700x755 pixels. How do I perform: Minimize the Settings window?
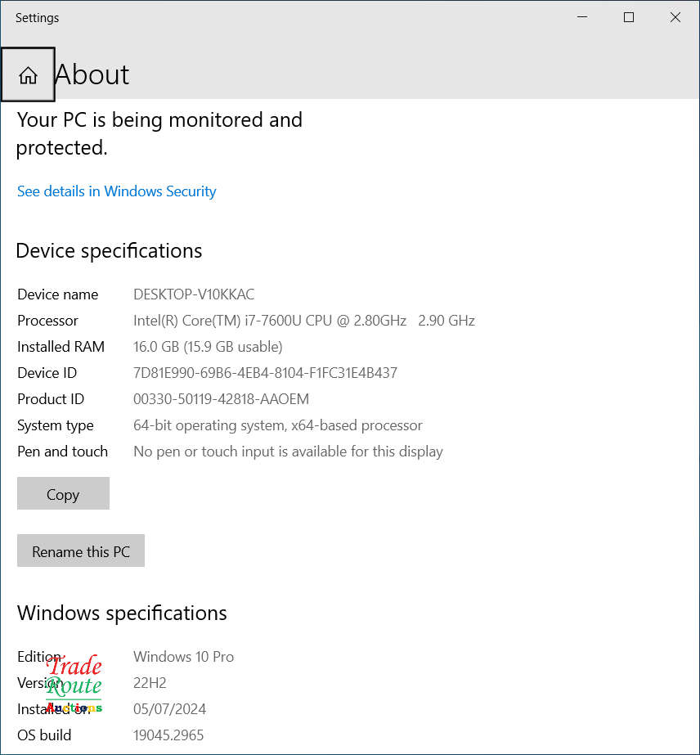pos(582,17)
